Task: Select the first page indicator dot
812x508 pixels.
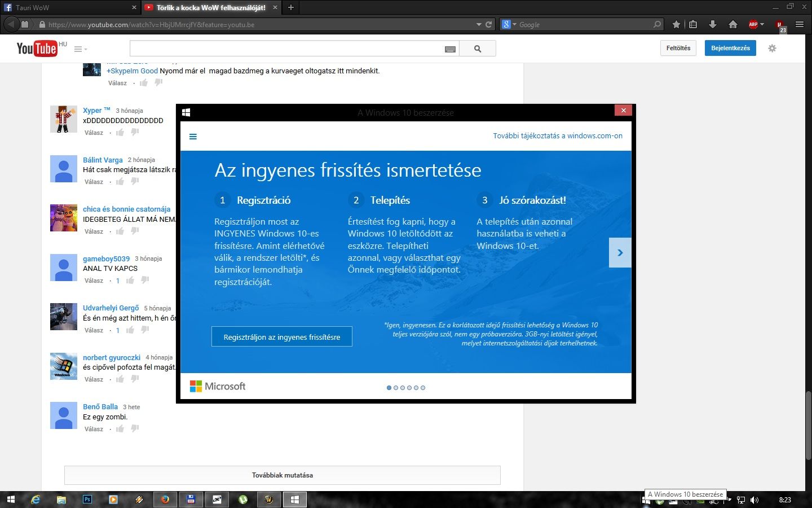Action: (x=389, y=388)
